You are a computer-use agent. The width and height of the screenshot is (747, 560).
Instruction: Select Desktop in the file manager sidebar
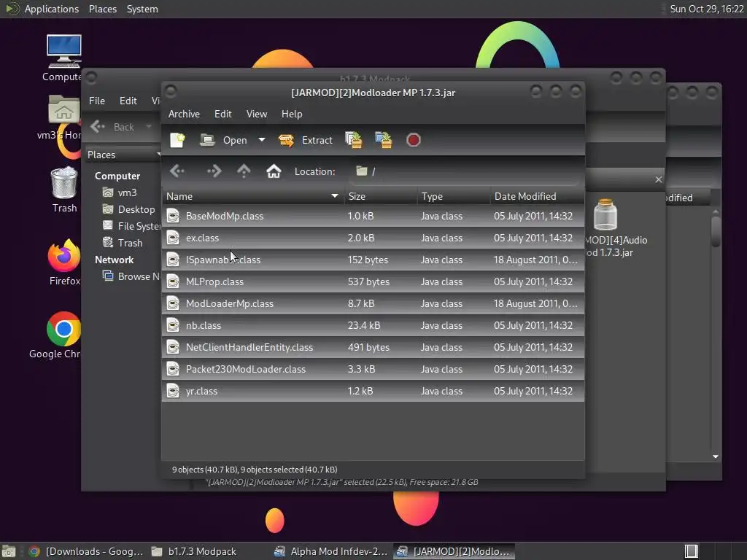click(x=128, y=209)
